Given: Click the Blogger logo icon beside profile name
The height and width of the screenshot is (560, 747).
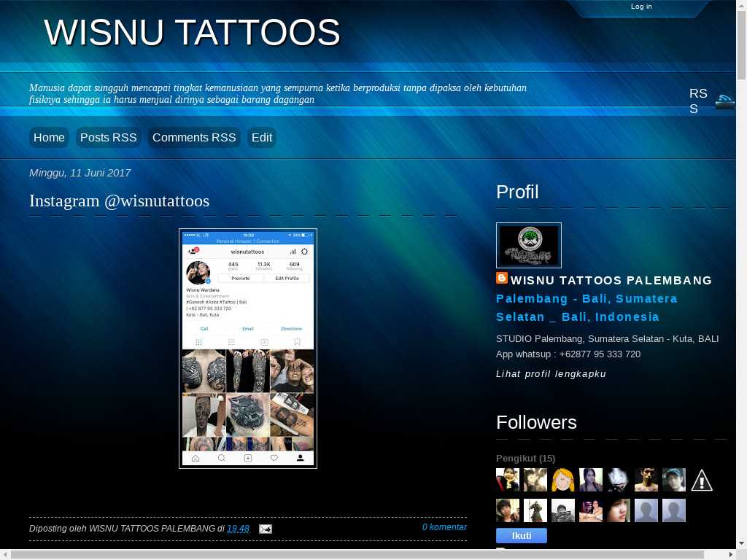Looking at the screenshot, I should pos(502,278).
